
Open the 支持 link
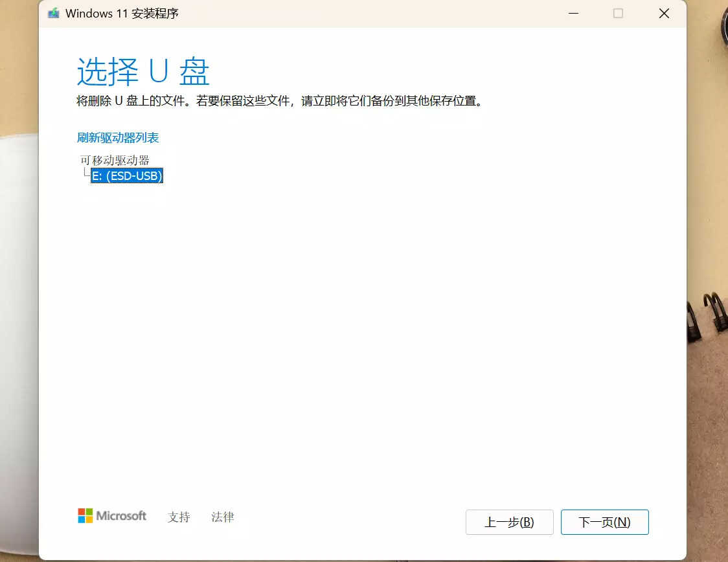click(179, 517)
